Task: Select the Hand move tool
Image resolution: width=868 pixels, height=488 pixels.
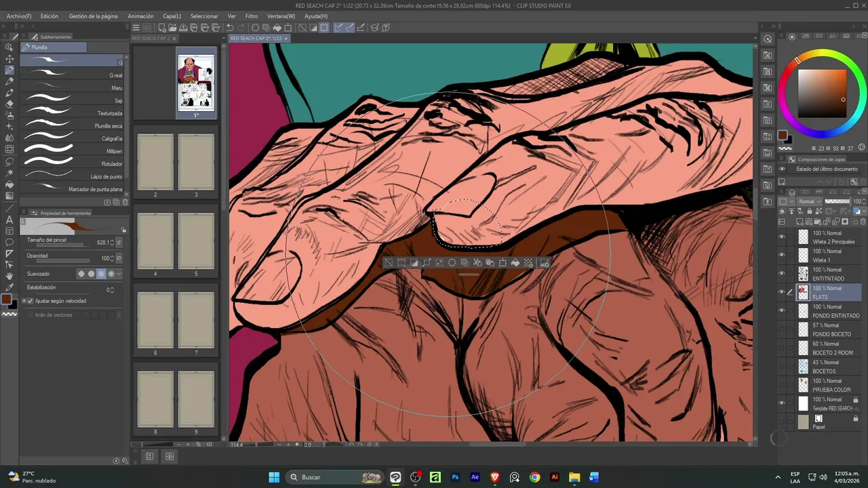Action: (x=9, y=276)
